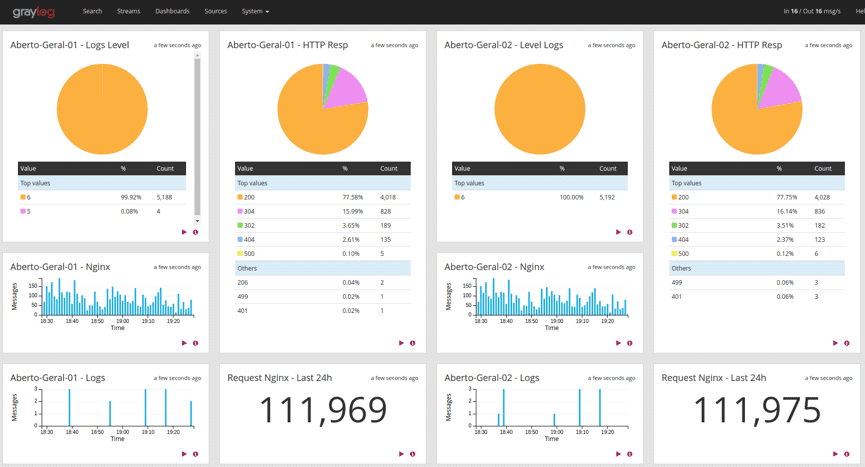Click the percentage cell "99.92%"

[x=131, y=197]
